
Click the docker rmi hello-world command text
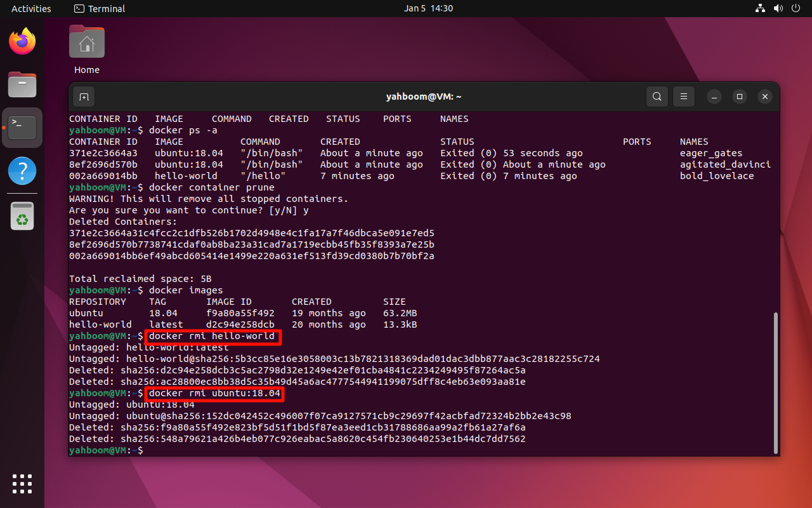point(213,336)
